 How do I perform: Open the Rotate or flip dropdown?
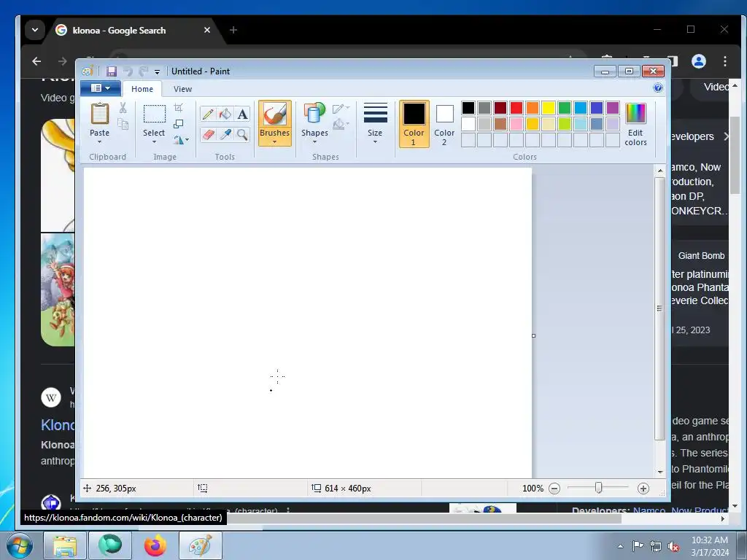[181, 140]
